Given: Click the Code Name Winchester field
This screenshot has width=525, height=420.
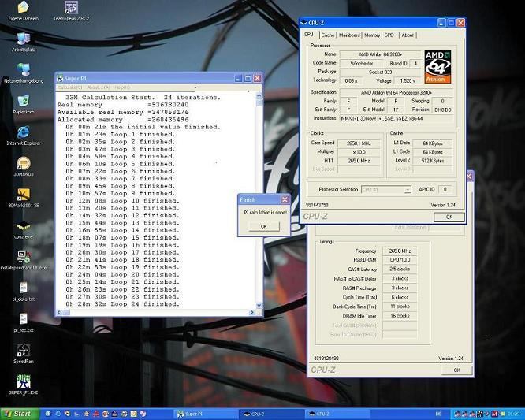Looking at the screenshot, I should point(362,63).
